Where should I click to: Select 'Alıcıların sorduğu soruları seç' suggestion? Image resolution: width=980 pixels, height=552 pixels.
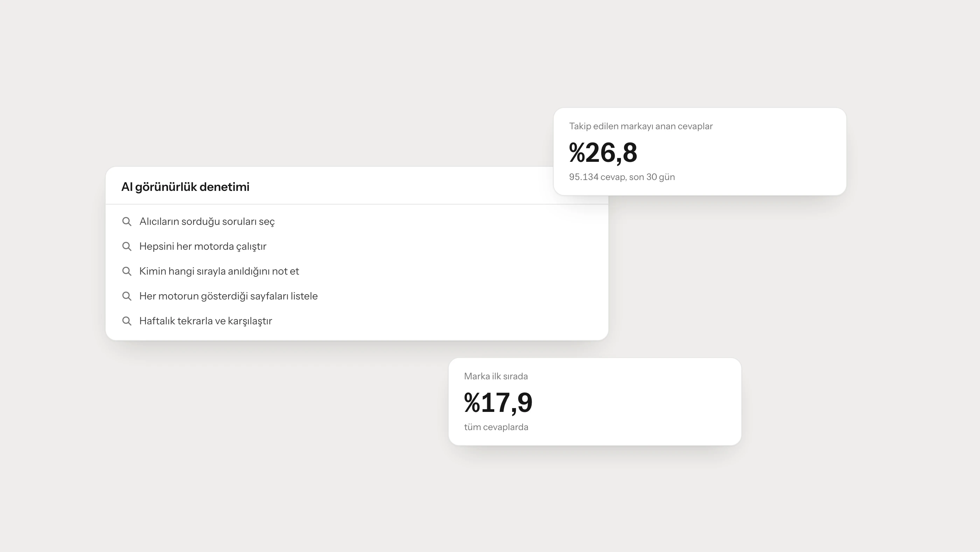click(x=357, y=222)
